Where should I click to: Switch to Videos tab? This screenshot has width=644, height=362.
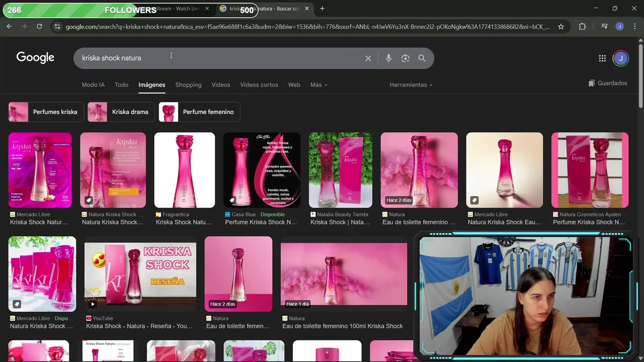pyautogui.click(x=221, y=85)
